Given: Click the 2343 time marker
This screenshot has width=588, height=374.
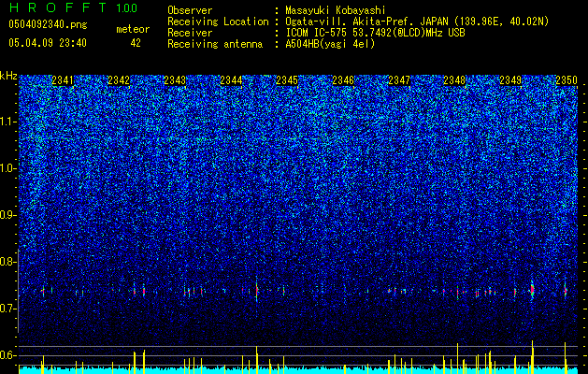Looking at the screenshot, I should 175,80.
